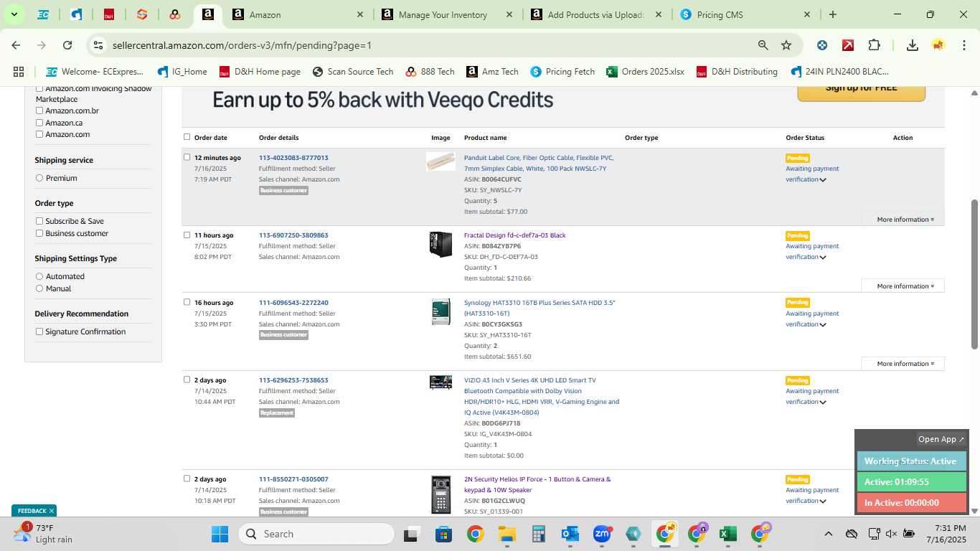Open Excel from the taskbar
This screenshot has width=980, height=551.
coord(727,534)
